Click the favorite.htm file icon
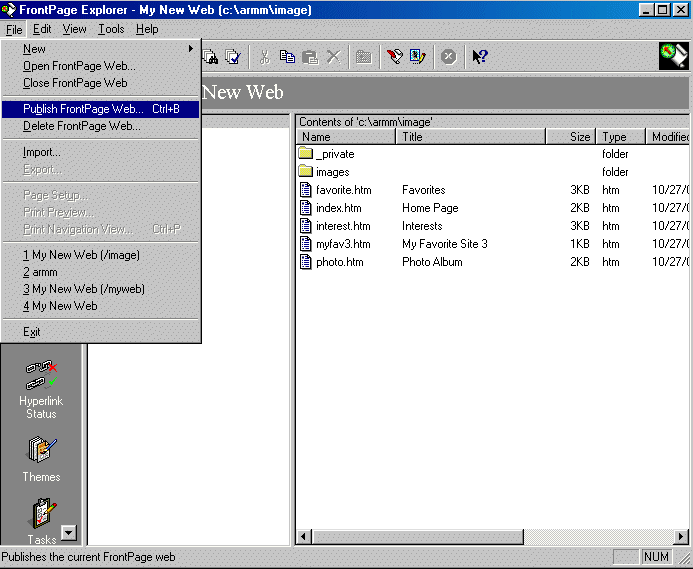Screen dimensions: 693x569 click(305, 190)
